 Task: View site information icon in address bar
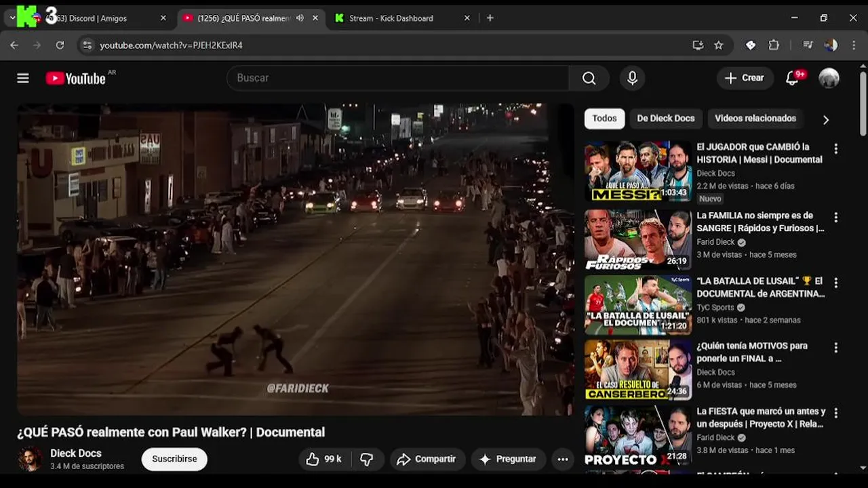click(86, 45)
